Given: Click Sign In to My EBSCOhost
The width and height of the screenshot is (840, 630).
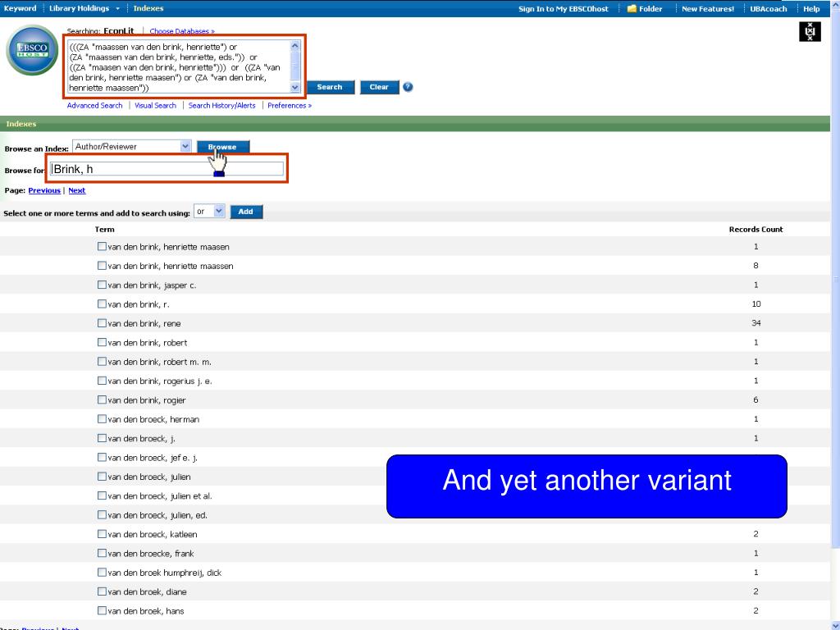Looking at the screenshot, I should tap(563, 9).
